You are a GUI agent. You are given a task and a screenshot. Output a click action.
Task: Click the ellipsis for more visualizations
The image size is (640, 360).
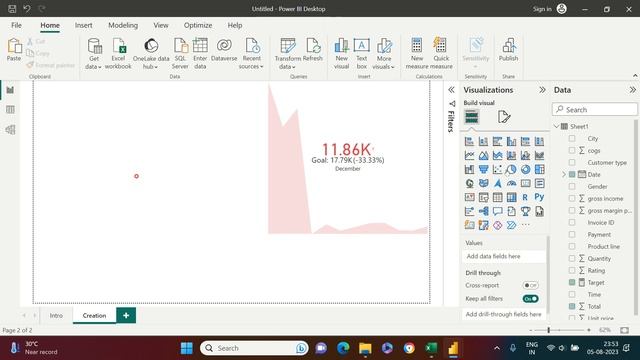(x=526, y=225)
